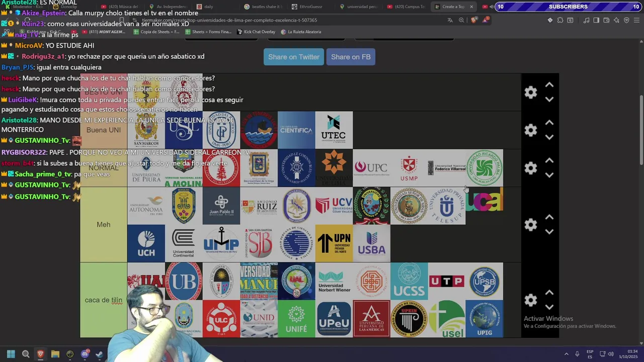Move Meh tier down with arrow
The image size is (644, 362).
549,232
